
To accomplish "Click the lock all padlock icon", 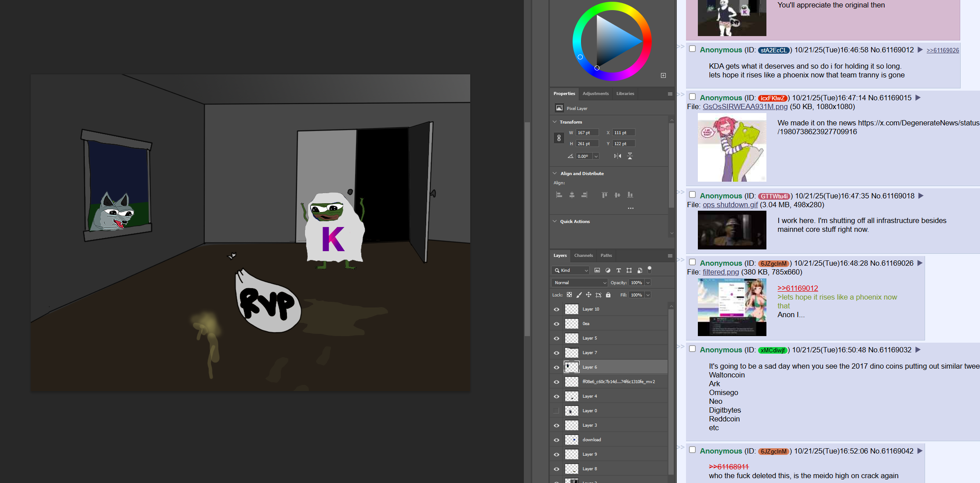I will click(608, 295).
